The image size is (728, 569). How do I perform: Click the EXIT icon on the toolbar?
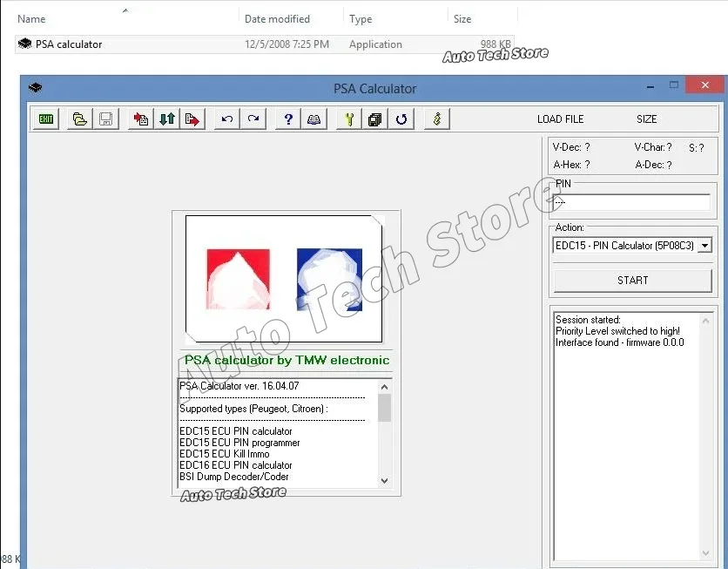click(45, 119)
